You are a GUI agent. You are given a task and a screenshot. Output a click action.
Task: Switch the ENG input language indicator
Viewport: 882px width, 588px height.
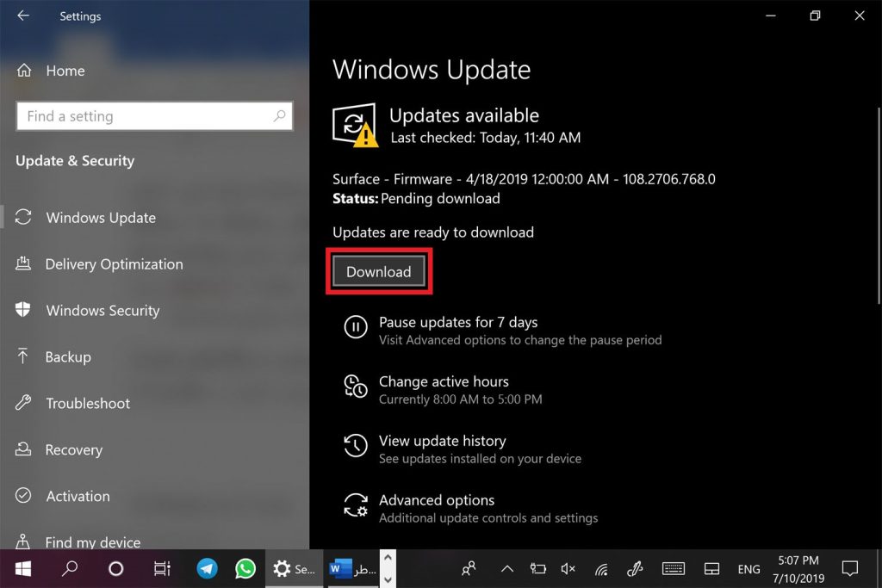[x=748, y=569]
